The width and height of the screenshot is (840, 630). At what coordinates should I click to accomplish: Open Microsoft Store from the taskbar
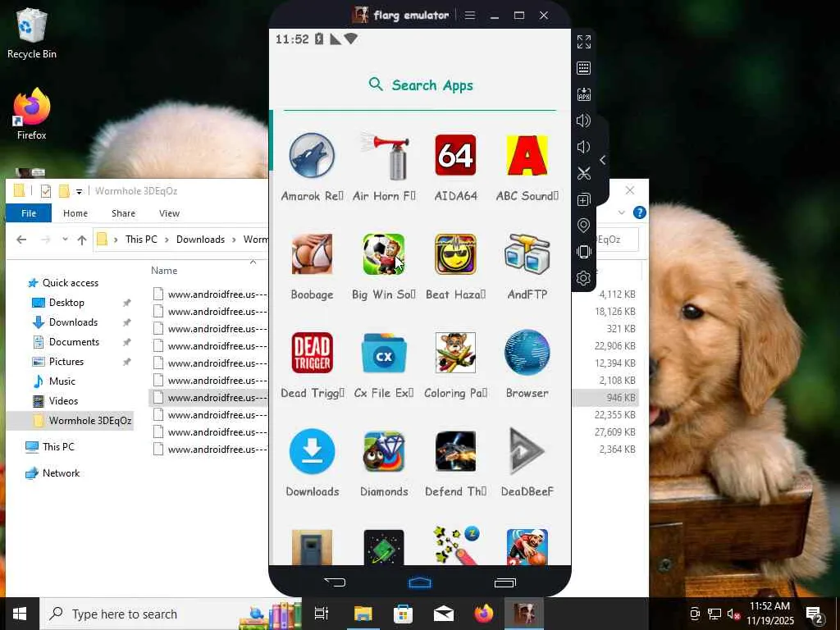403,614
